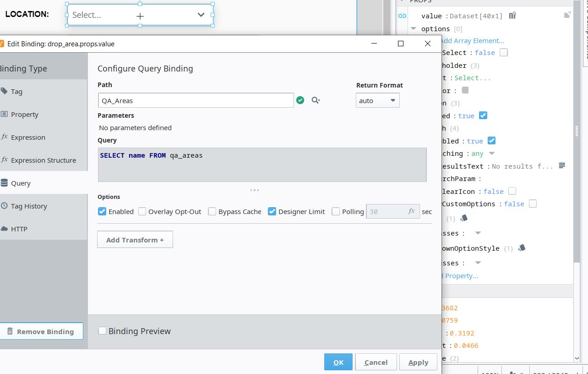Viewport: 588px width, 374px height.
Task: Click the style icon above first classes row
Action: pos(463,218)
